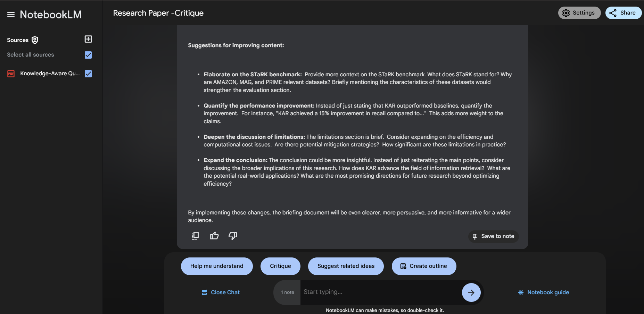Focus the Start typing input field
The width and height of the screenshot is (644, 314).
[381, 292]
